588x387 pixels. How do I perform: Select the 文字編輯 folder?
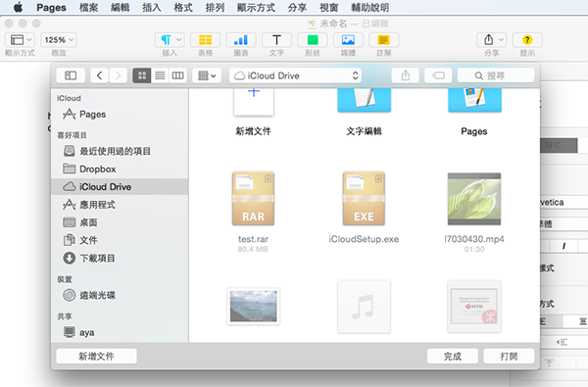[364, 100]
